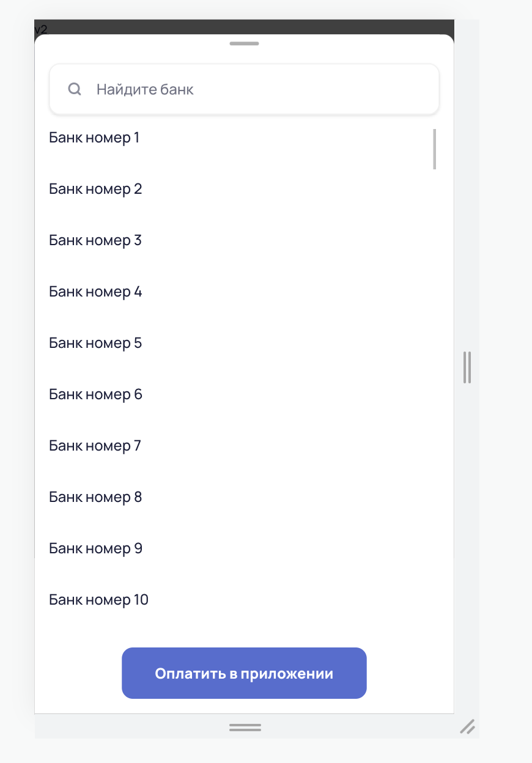The width and height of the screenshot is (532, 763).
Task: Click the resize handle in bottom-right corner
Action: (468, 728)
